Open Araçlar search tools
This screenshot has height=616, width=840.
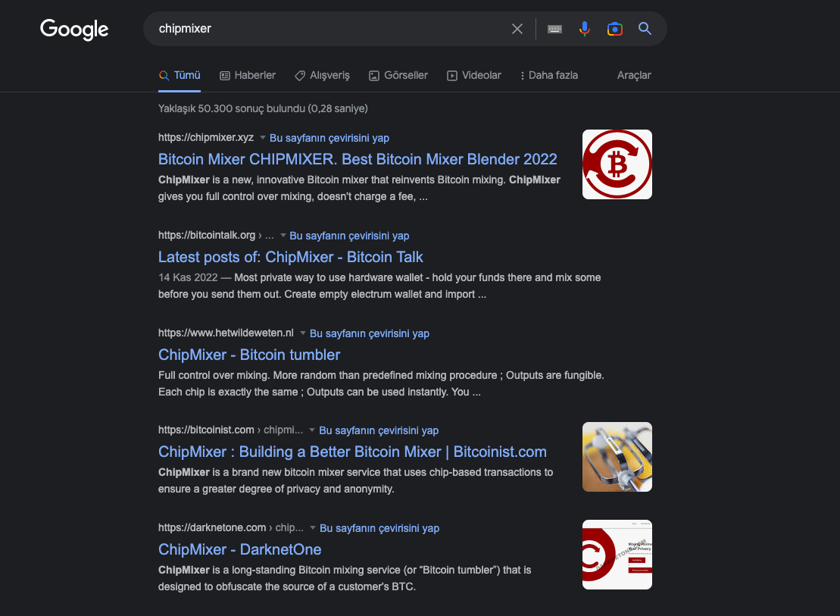(634, 76)
